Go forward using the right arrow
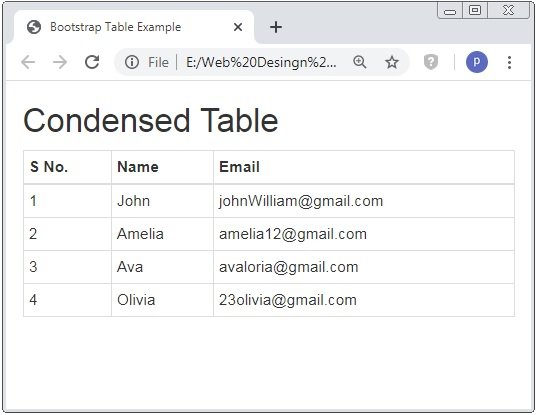 click(60, 62)
